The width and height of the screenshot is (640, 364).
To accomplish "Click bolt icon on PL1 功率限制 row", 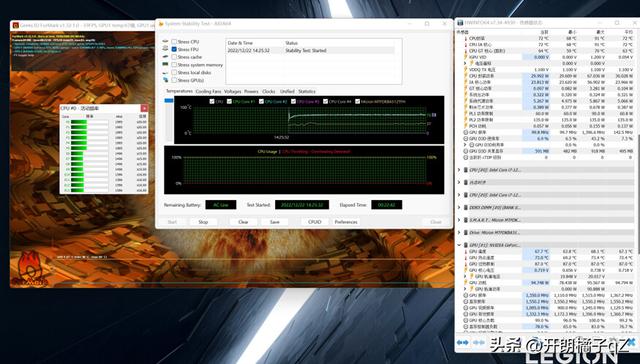I will click(466, 113).
